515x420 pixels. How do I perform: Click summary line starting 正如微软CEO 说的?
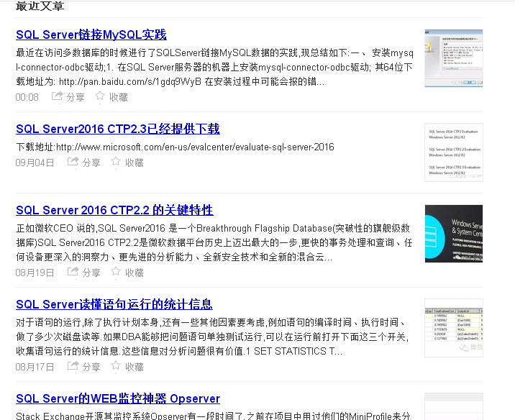click(213, 228)
